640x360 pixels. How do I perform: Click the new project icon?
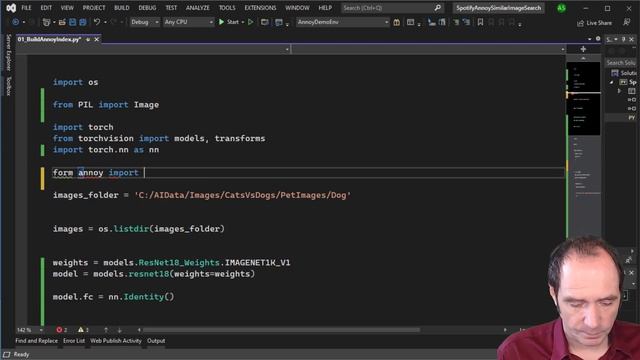[47, 22]
